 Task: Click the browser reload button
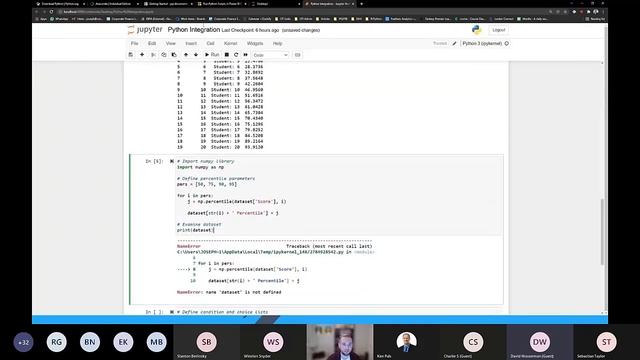[51, 11]
